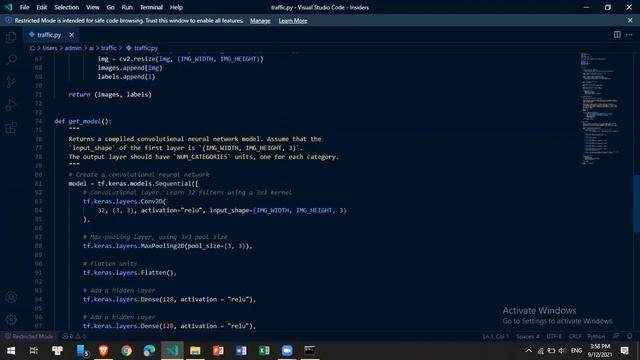Change the Python language mode selector
This screenshot has height=360, width=640.
coord(596,336)
